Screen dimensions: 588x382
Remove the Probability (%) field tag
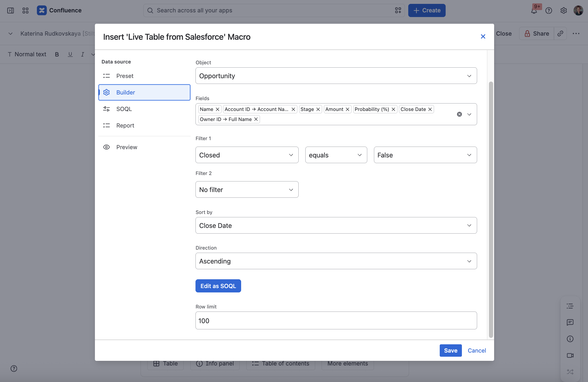pyautogui.click(x=393, y=109)
